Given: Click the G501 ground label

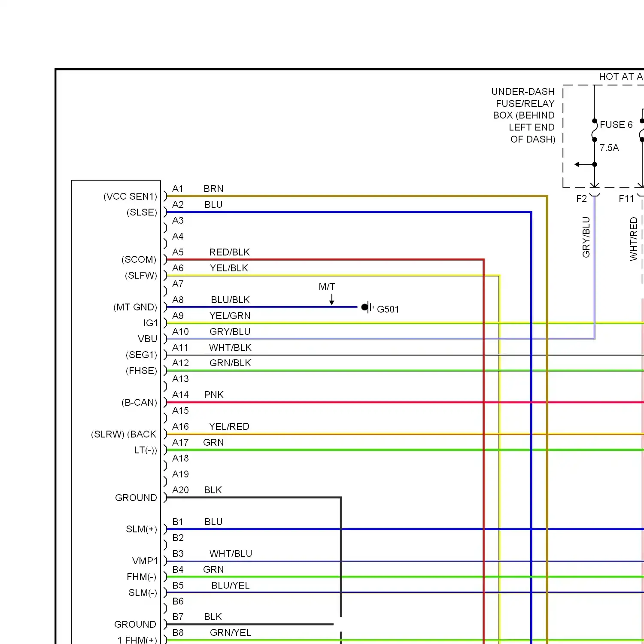Looking at the screenshot, I should tap(388, 310).
